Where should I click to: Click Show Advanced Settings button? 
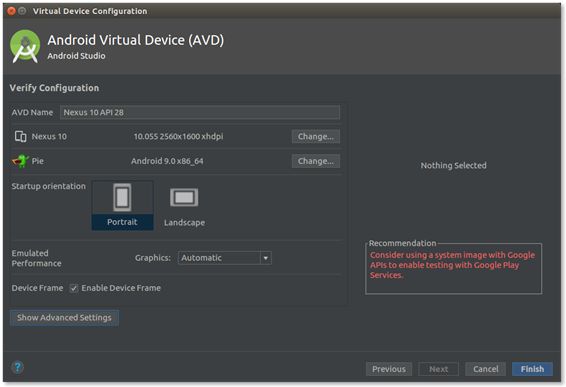[64, 318]
